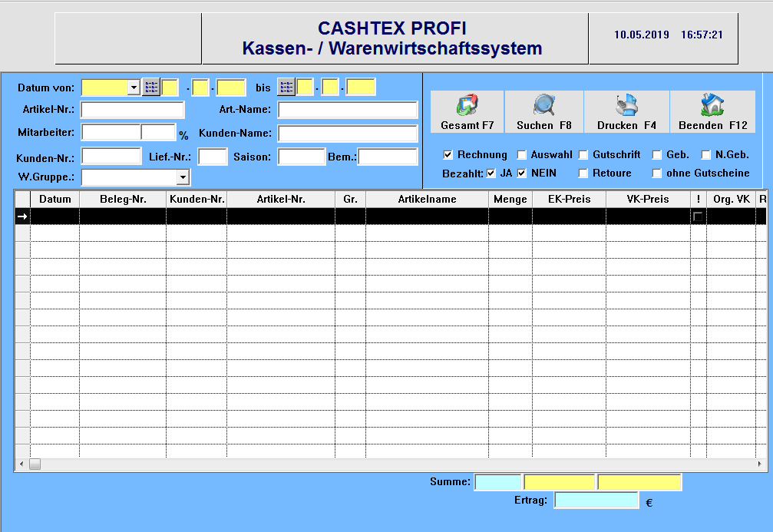Image resolution: width=773 pixels, height=532 pixels.
Task: Focus the Artikel-Nr. input field
Action: 133,110
